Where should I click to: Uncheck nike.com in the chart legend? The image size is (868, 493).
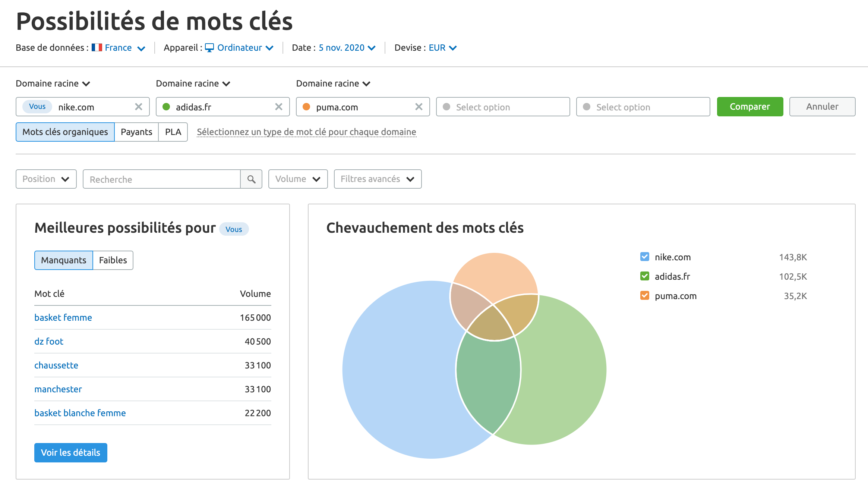[645, 257]
